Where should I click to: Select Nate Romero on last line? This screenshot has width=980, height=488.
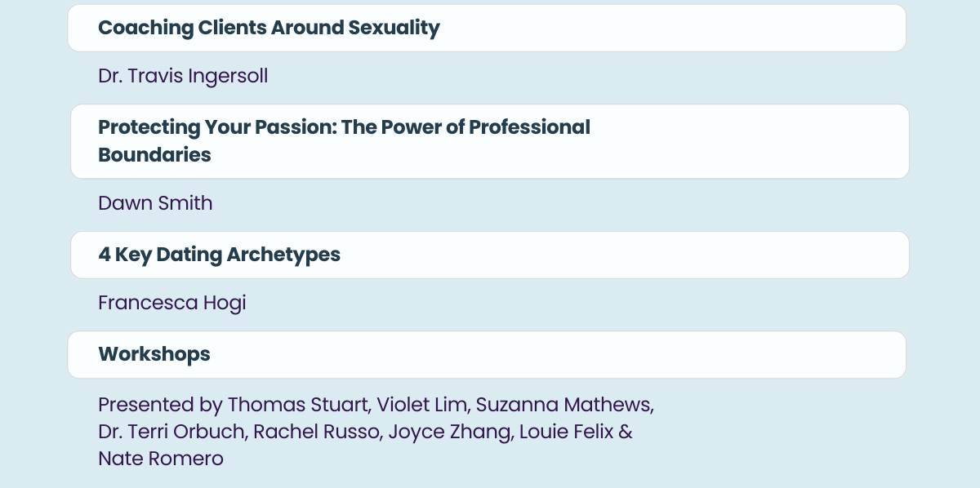point(160,459)
